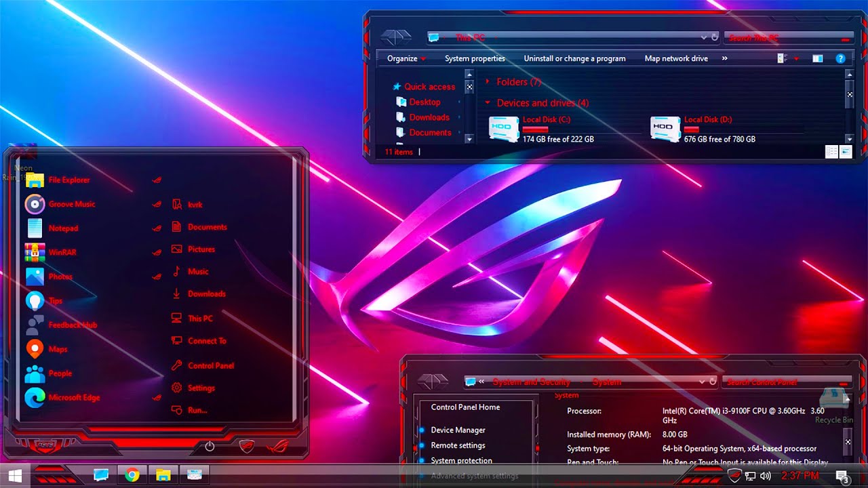
Task: Open Photos app in the start menu
Action: tap(60, 277)
